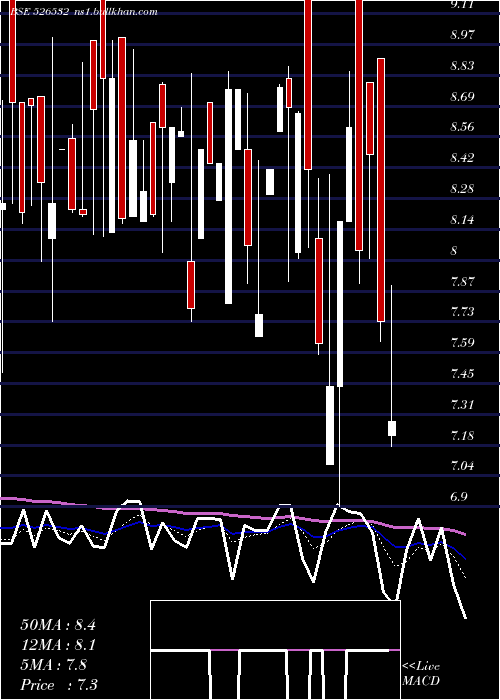Click the 7.73 price axis label
The height and width of the screenshot is (700, 500).
pos(463,312)
